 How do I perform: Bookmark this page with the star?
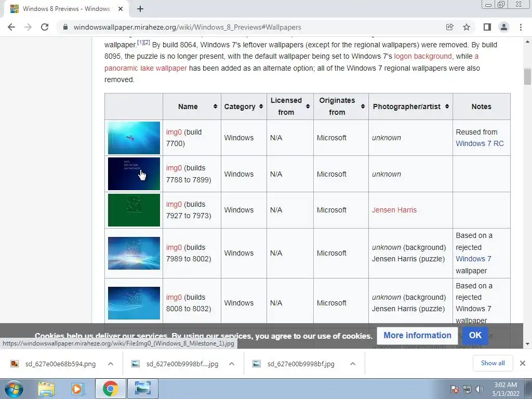[467, 27]
